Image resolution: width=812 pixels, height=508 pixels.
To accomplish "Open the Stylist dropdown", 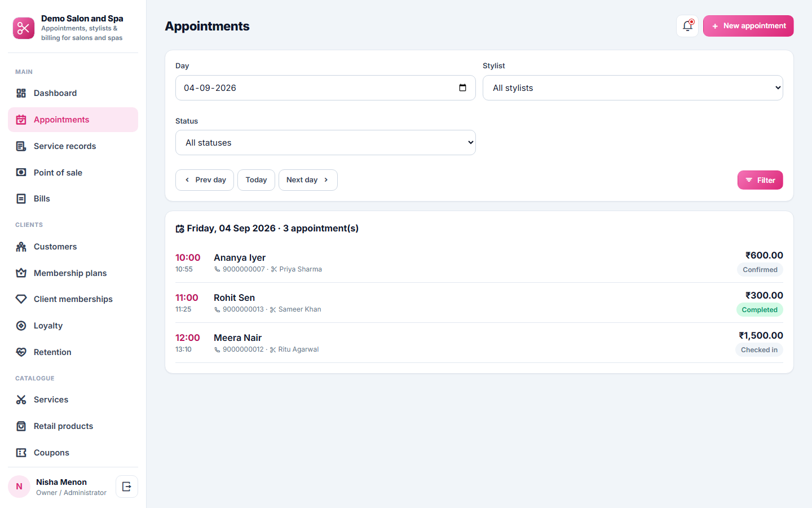I will tap(633, 88).
